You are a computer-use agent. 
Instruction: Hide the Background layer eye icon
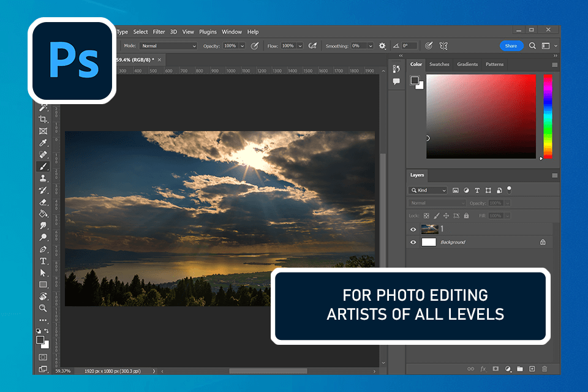click(413, 243)
